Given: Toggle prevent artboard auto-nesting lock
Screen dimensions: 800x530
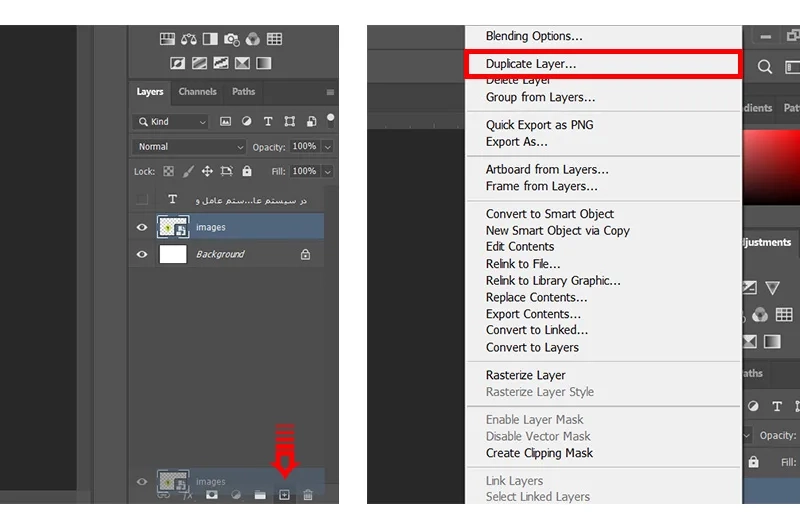Looking at the screenshot, I should click(227, 171).
